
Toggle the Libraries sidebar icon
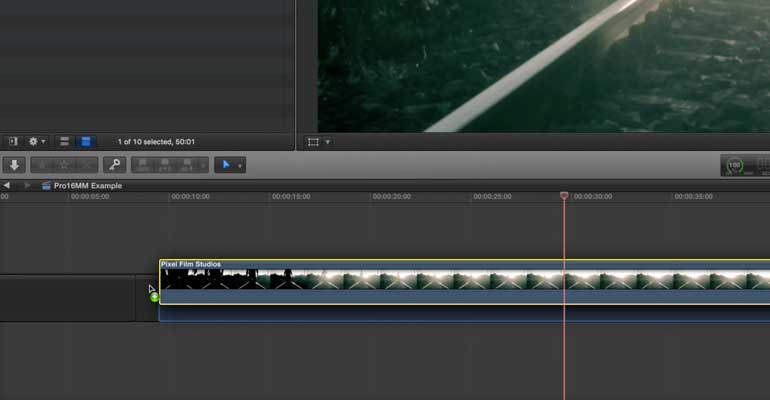pyautogui.click(x=13, y=141)
